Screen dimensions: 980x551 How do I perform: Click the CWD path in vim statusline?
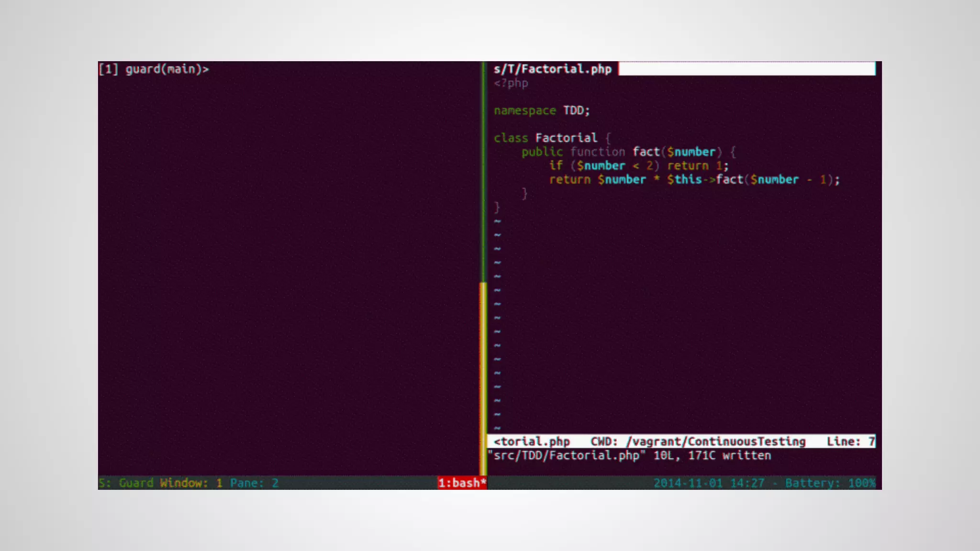tap(716, 441)
